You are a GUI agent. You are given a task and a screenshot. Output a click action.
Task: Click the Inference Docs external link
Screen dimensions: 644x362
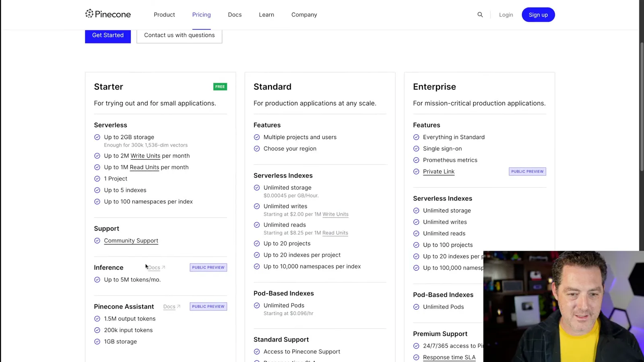(x=157, y=267)
